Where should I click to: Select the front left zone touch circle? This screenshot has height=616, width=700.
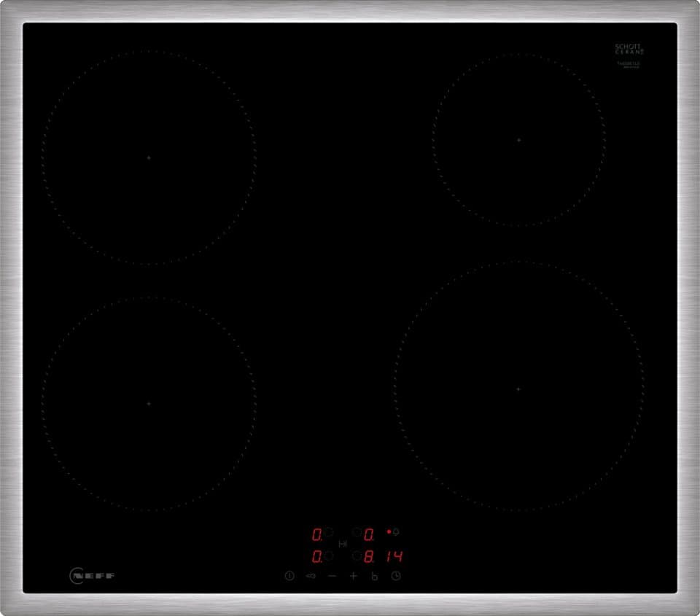pyautogui.click(x=329, y=555)
